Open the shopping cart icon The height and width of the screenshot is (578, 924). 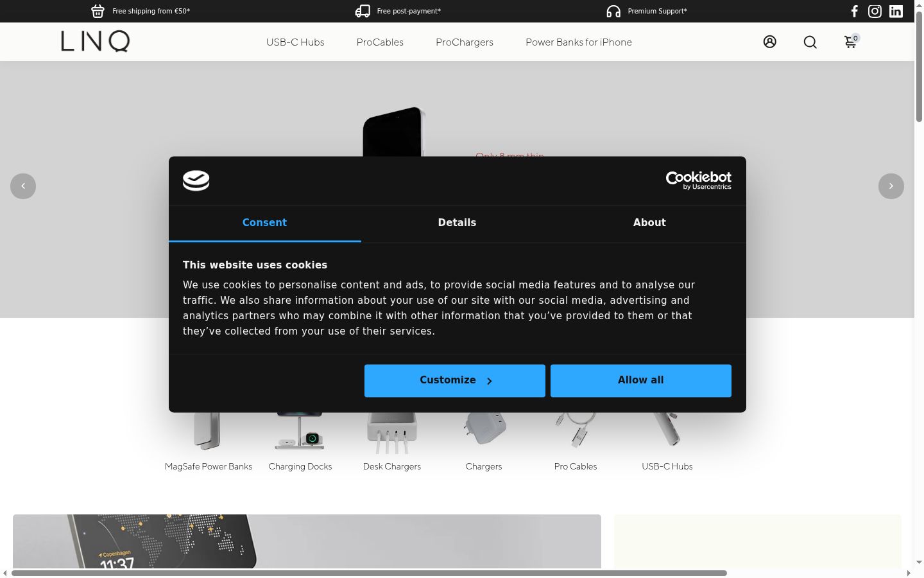851,42
